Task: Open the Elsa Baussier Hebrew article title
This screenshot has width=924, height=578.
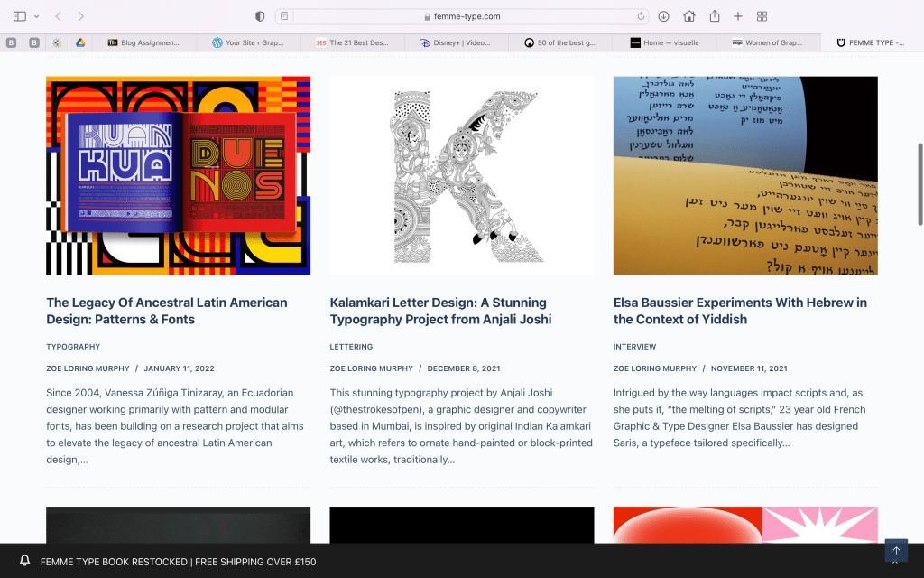Action: coord(740,311)
